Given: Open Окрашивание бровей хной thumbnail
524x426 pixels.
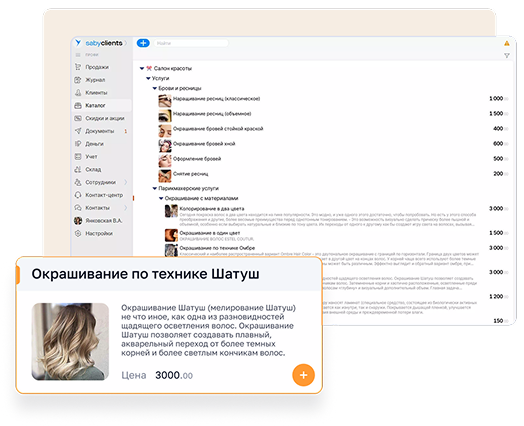Looking at the screenshot, I should (x=165, y=146).
